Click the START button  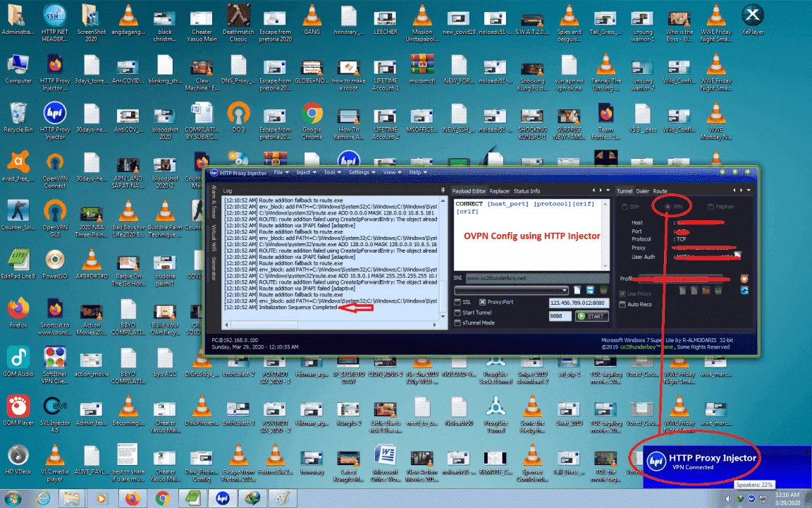pyautogui.click(x=591, y=316)
